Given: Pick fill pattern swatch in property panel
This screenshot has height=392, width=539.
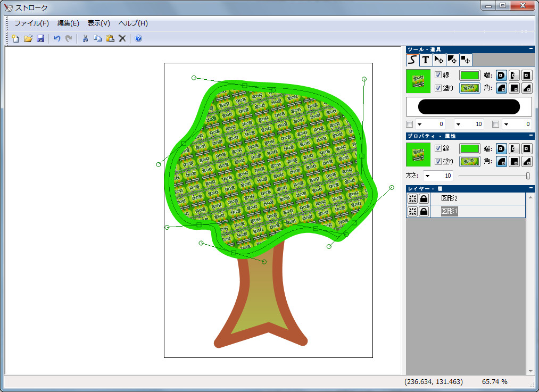Looking at the screenshot, I should tap(469, 161).
